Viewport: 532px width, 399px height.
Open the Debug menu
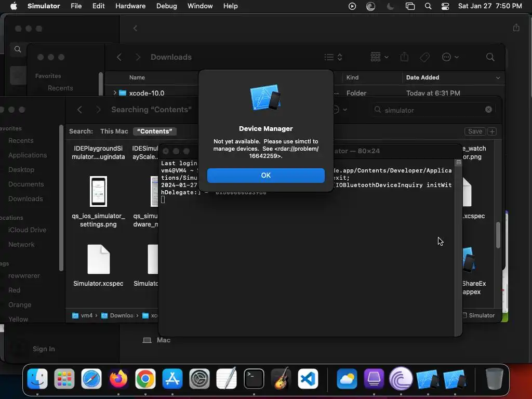[x=166, y=6]
